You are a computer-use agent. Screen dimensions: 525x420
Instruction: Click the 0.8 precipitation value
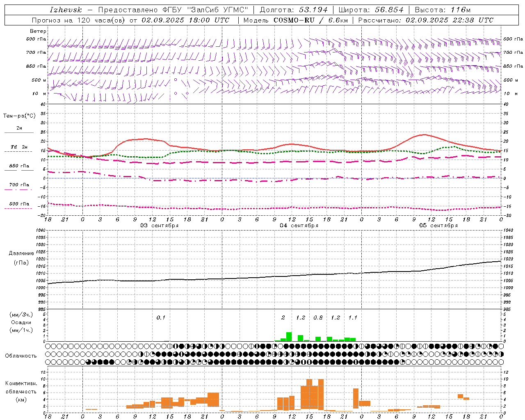click(318, 318)
